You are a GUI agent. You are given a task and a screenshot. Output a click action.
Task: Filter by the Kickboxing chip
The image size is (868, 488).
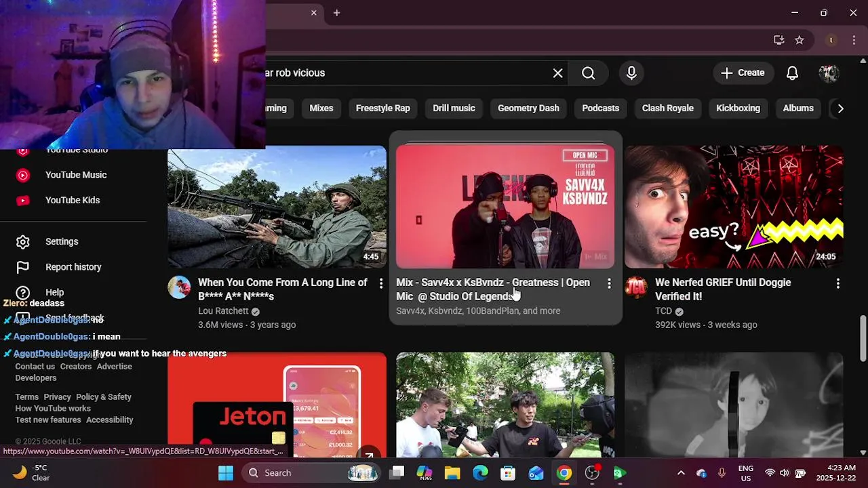(738, 108)
